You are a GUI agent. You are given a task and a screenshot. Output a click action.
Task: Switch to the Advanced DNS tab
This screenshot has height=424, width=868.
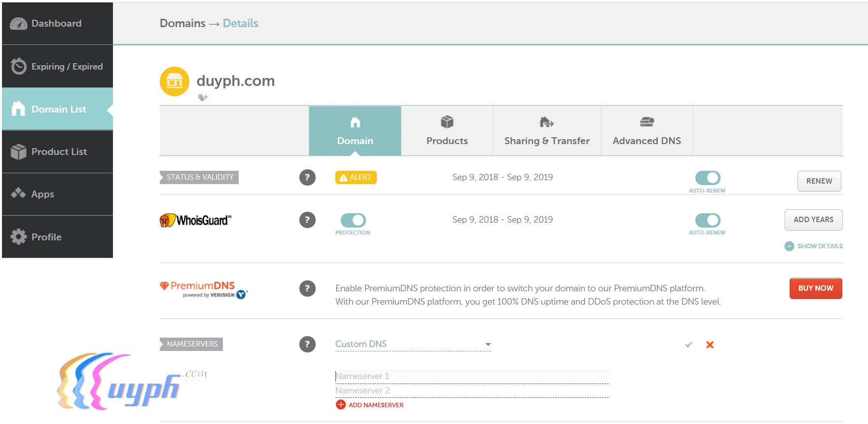(647, 131)
